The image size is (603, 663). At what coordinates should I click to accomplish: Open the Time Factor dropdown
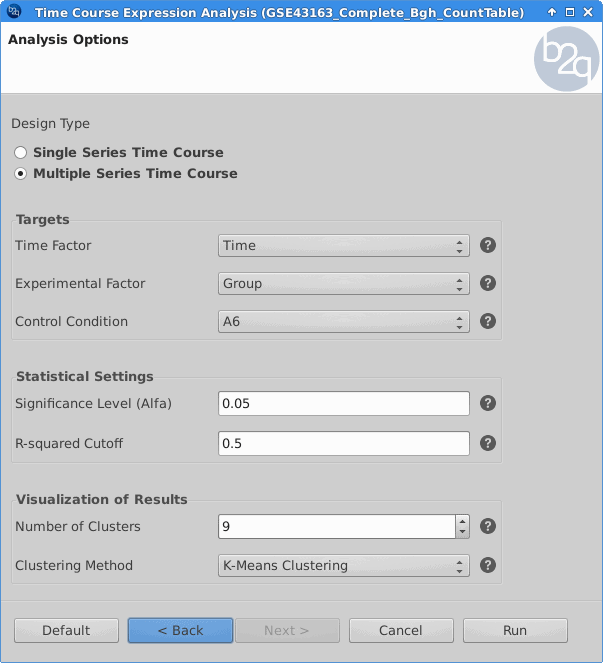click(344, 245)
